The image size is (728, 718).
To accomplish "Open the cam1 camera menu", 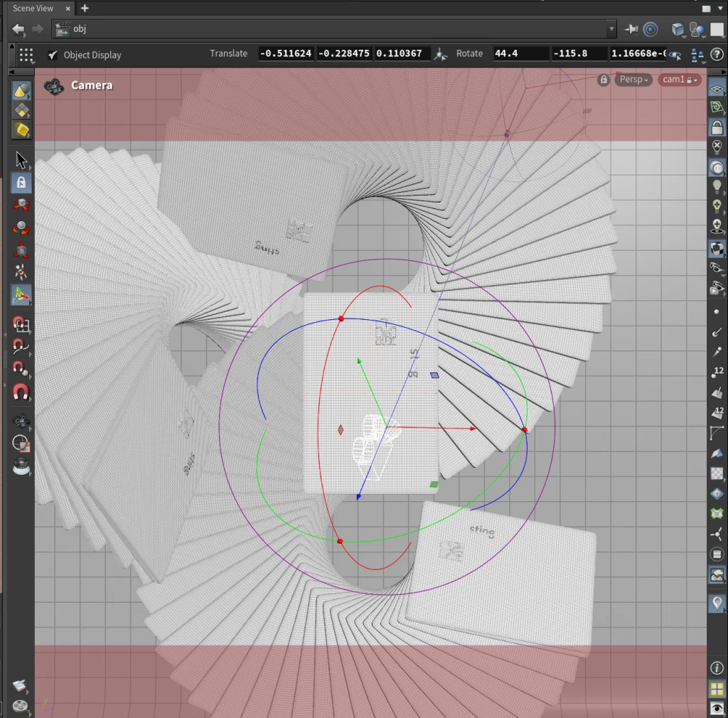I will [679, 80].
